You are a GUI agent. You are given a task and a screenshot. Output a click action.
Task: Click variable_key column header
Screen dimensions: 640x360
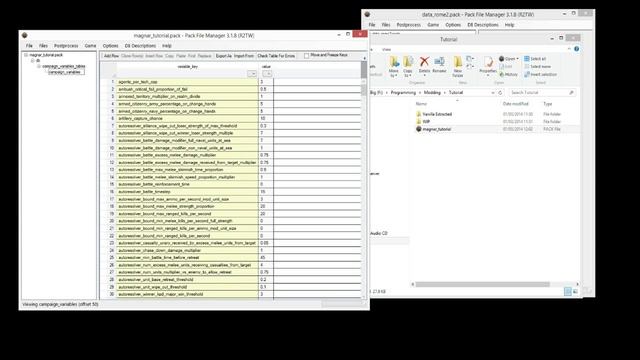tap(188, 66)
